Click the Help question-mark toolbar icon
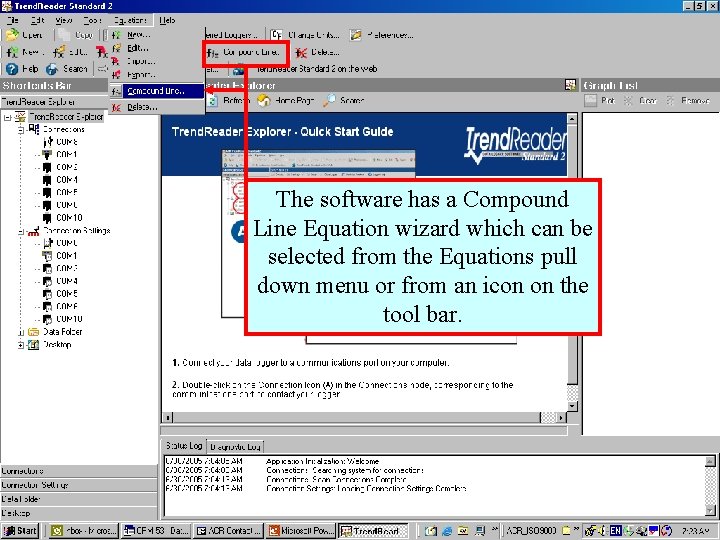 coord(12,69)
